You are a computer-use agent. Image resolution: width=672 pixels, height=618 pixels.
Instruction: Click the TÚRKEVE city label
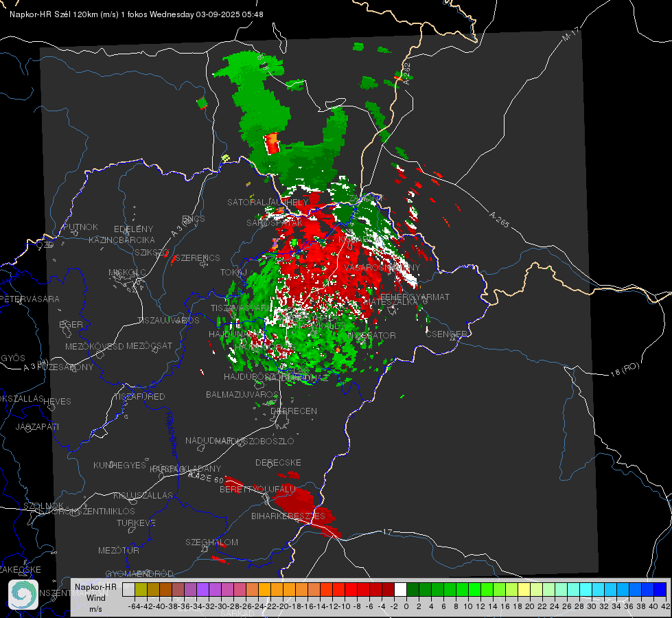pyautogui.click(x=136, y=523)
